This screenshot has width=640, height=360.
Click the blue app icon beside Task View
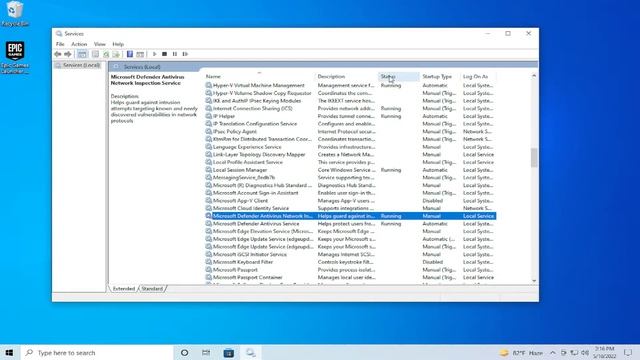click(229, 353)
